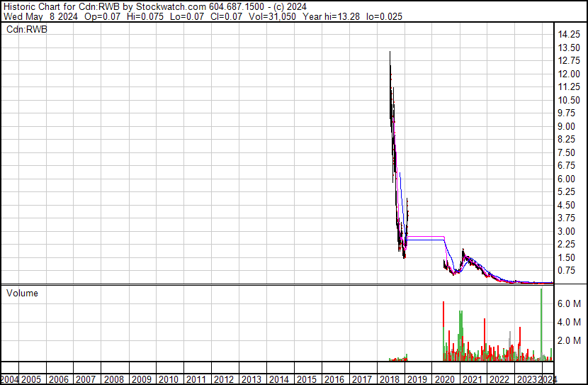Click the 'Volume' panel label
588x385 pixels.
[x=22, y=293]
